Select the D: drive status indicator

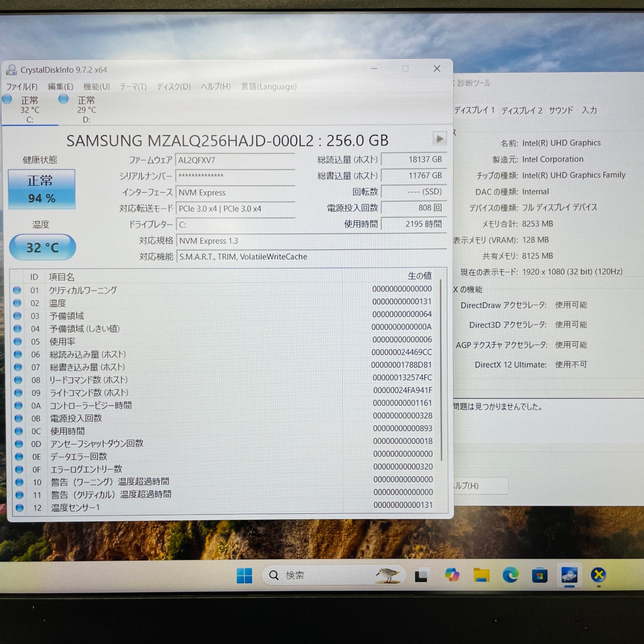pyautogui.click(x=86, y=109)
